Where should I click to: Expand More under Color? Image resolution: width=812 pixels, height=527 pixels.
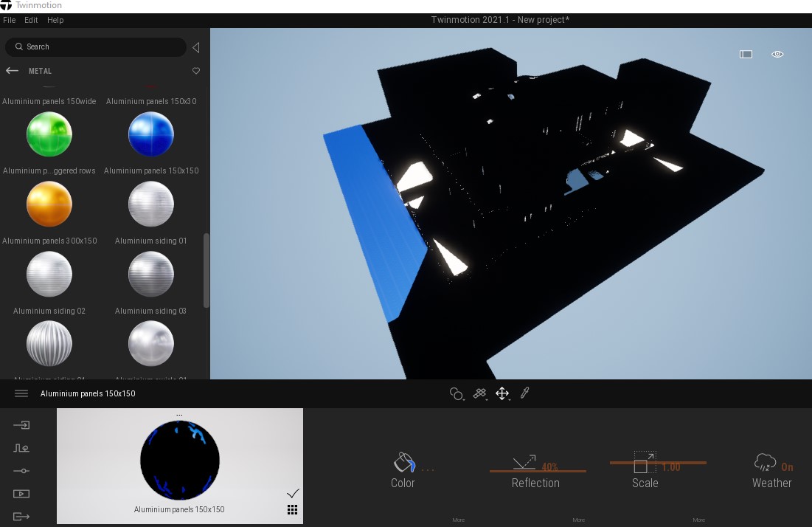click(x=458, y=520)
